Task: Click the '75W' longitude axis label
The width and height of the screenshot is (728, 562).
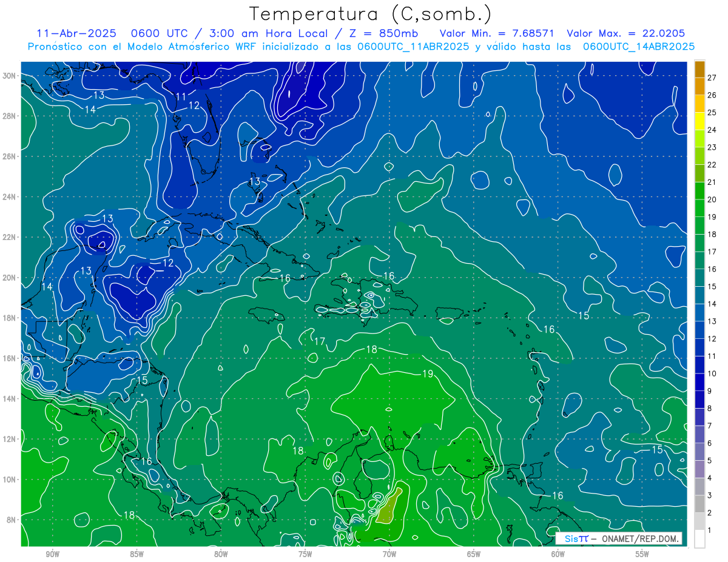Action: tap(305, 554)
